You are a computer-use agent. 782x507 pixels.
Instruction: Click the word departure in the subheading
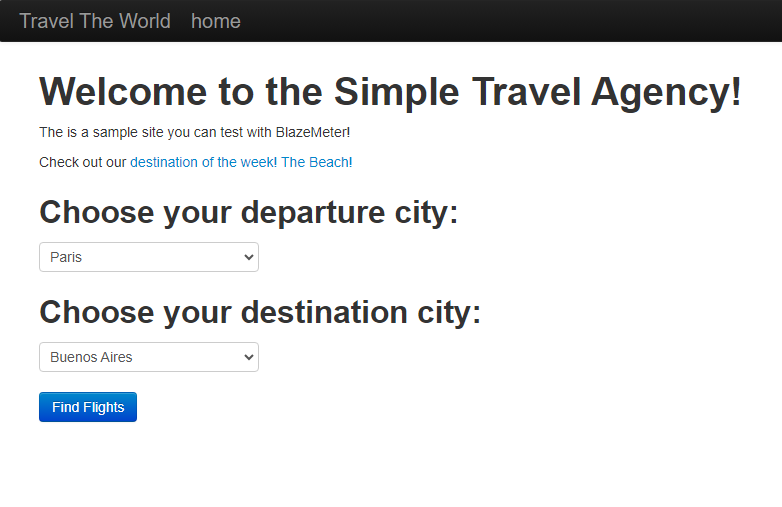pos(313,212)
